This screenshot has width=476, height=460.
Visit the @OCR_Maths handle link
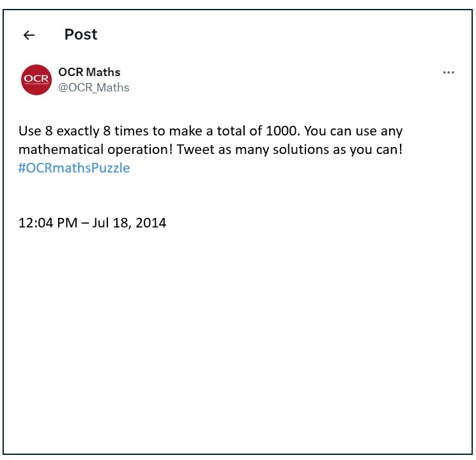(94, 88)
